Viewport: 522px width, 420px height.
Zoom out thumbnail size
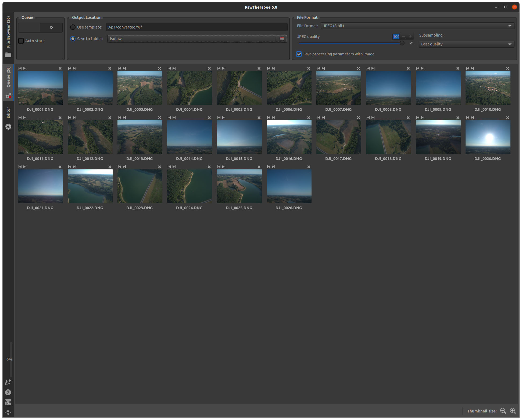(503, 411)
